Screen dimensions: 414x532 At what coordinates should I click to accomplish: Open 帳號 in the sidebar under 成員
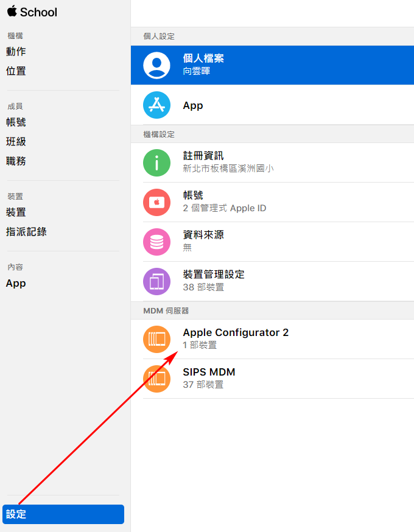tap(16, 122)
